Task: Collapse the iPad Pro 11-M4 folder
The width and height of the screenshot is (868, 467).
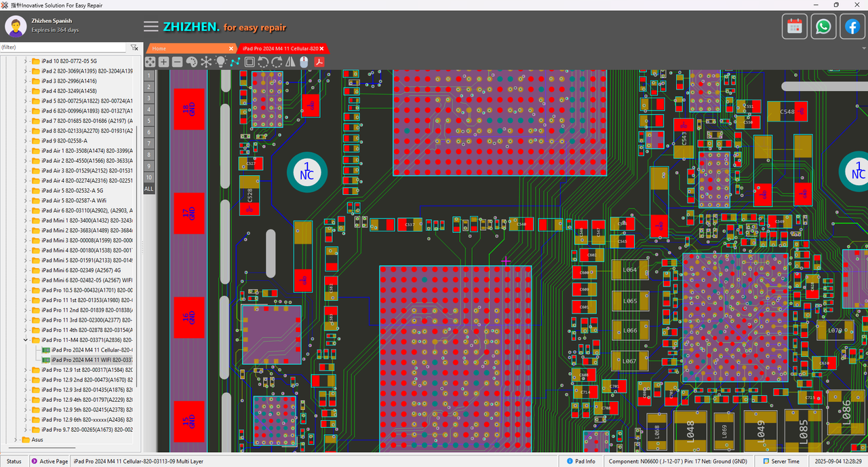Action: (x=26, y=340)
